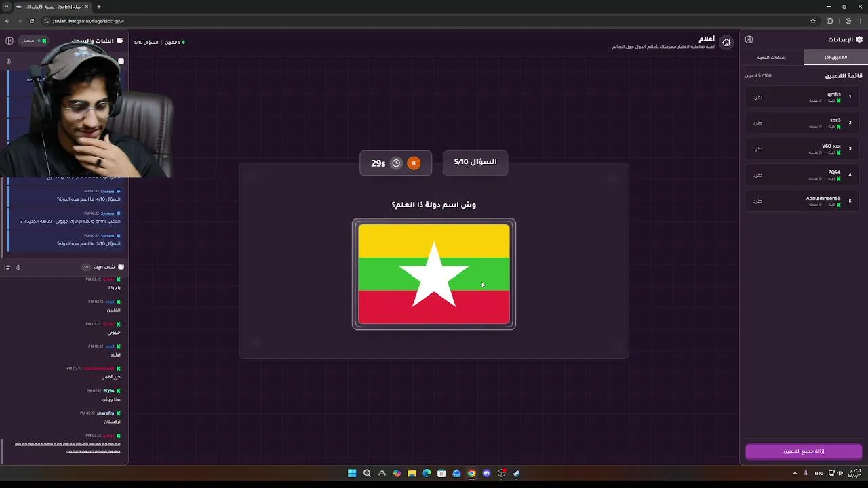This screenshot has width=868, height=488.
Task: Open volume control in system tray
Action: coord(840,473)
